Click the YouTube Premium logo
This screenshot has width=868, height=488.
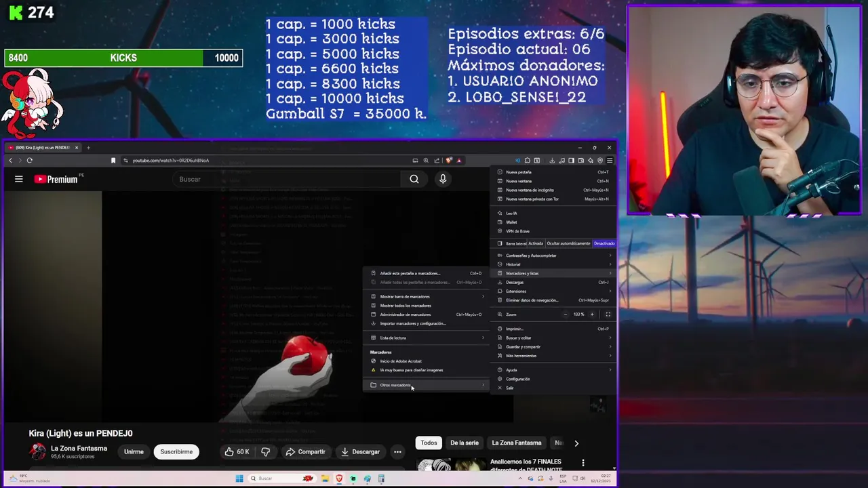(x=56, y=179)
